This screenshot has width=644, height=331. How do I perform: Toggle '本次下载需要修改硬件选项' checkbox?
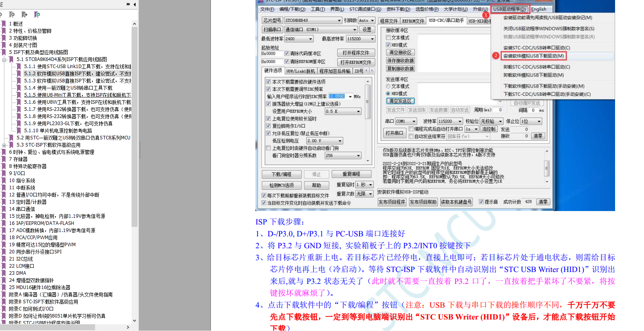[268, 82]
